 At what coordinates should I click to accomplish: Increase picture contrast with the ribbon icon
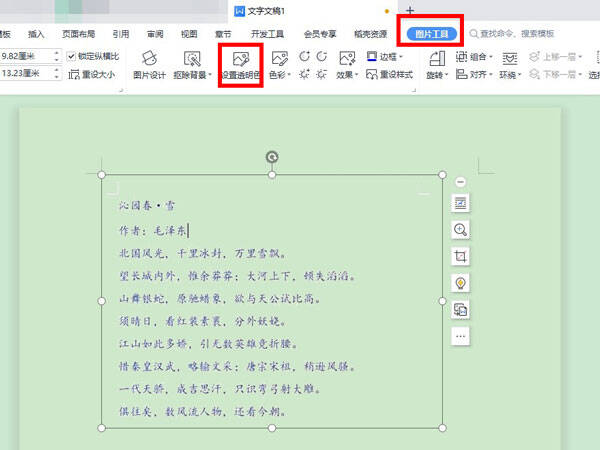[304, 56]
